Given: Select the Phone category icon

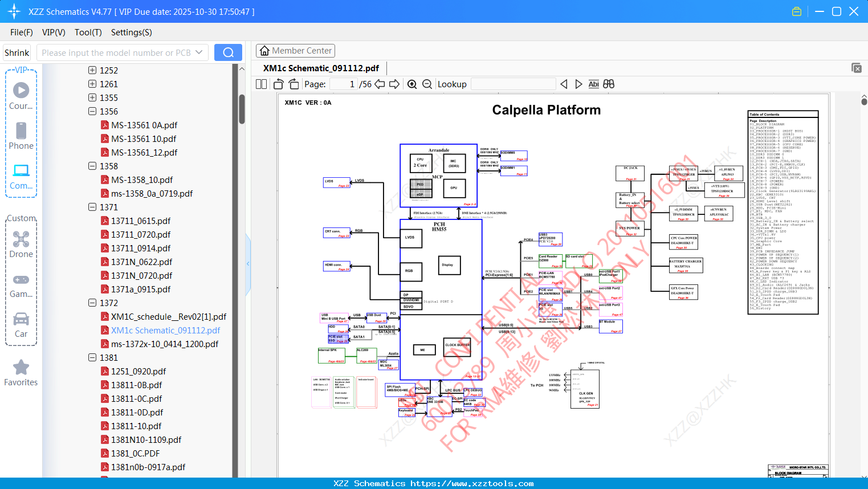Looking at the screenshot, I should point(21,136).
